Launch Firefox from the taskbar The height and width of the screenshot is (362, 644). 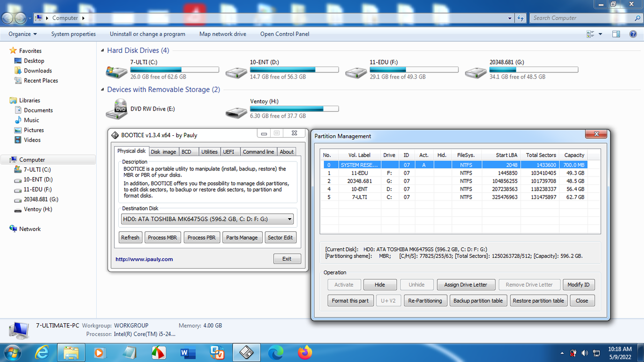(x=304, y=353)
